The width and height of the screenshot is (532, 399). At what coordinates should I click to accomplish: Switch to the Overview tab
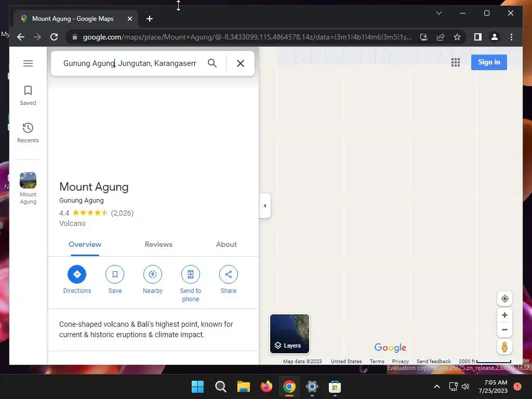coord(85,244)
